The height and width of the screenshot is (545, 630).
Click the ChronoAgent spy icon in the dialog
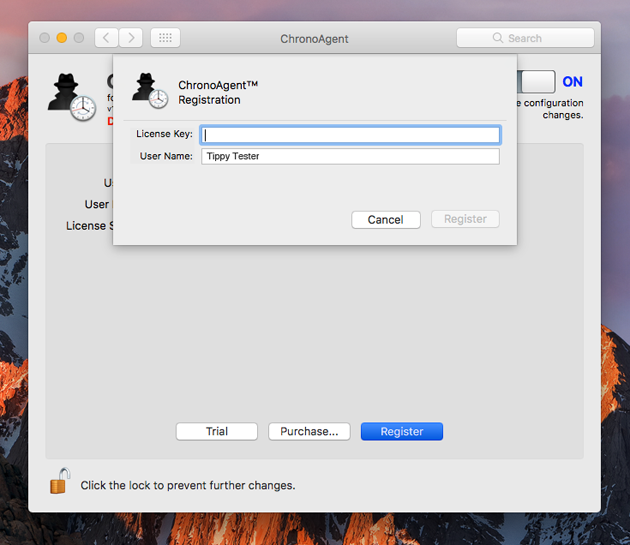coord(150,91)
